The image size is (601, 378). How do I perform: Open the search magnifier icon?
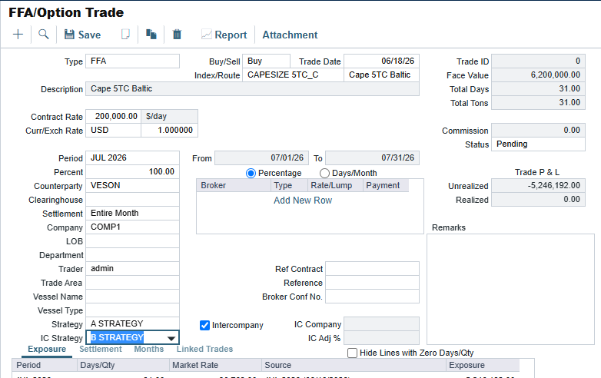click(x=44, y=34)
